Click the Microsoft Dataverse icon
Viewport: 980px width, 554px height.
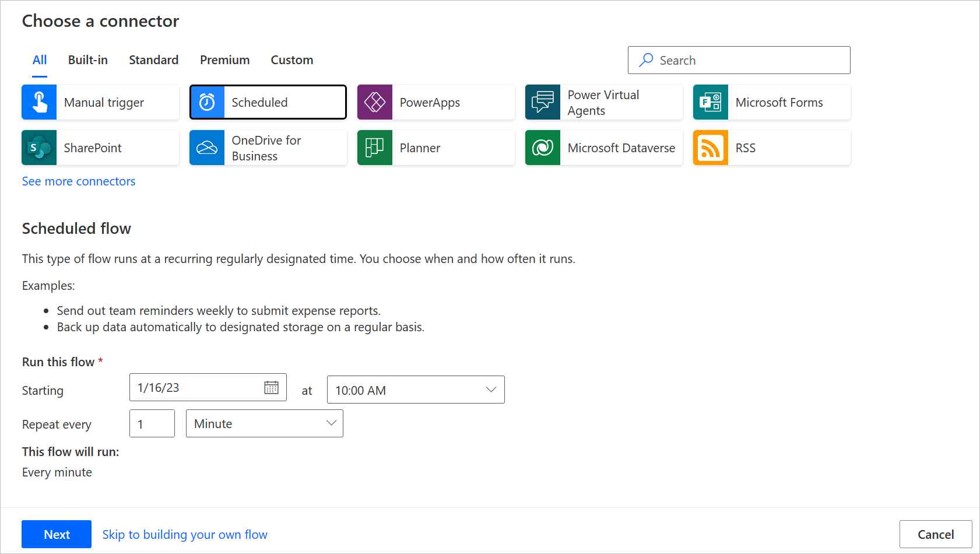click(x=543, y=148)
